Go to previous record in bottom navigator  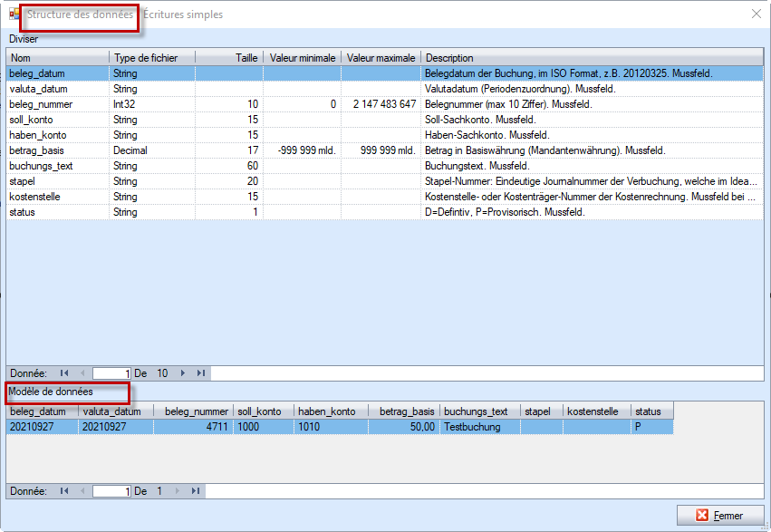click(x=82, y=490)
